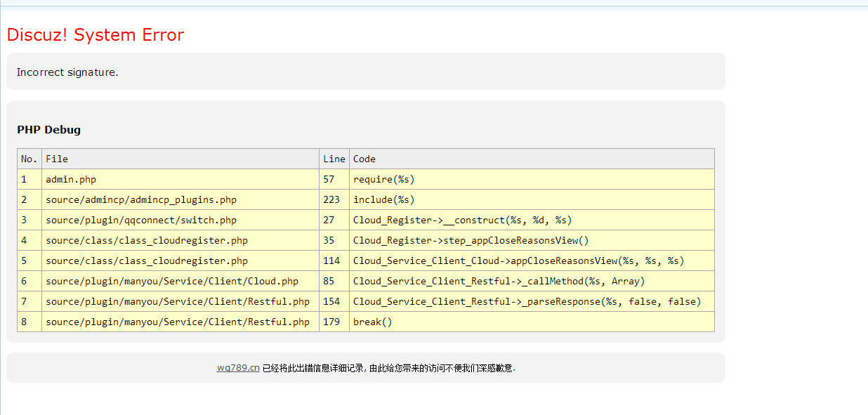Viewport: 868px width, 415px height.
Task: Click the admin.php file cell
Action: tap(180, 179)
